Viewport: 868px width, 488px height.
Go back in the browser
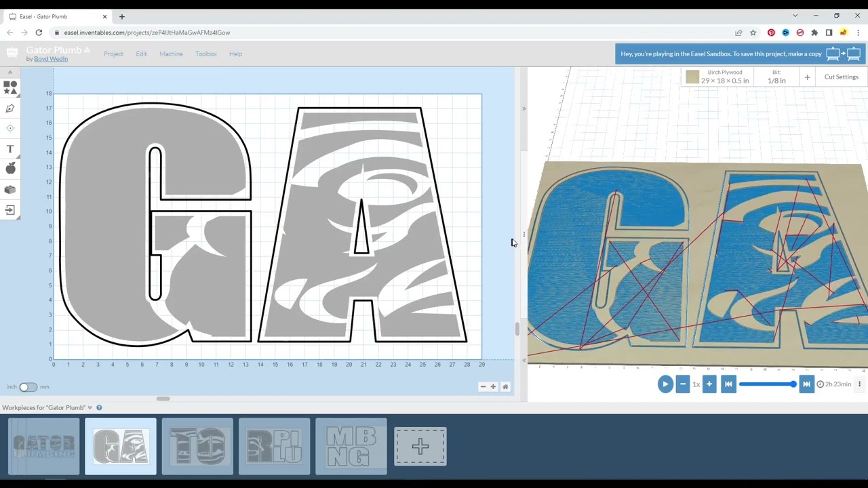pos(9,33)
